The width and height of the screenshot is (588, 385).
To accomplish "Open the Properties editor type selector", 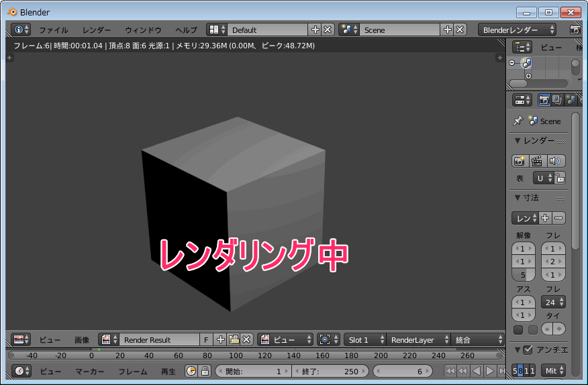I will point(522,100).
